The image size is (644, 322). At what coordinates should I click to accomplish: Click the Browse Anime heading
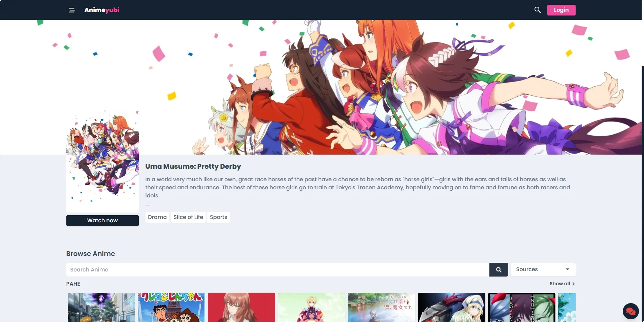coord(91,254)
